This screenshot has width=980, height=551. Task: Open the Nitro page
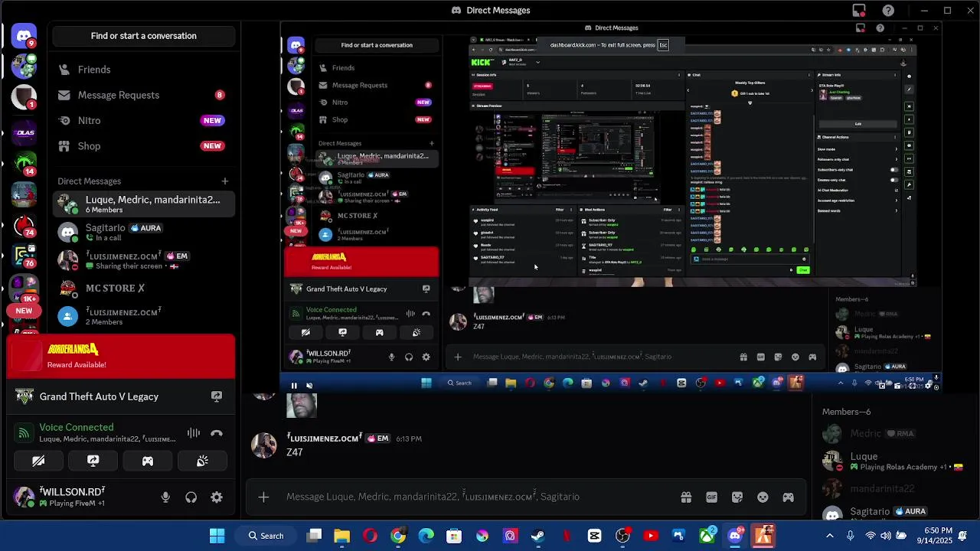(x=144, y=120)
